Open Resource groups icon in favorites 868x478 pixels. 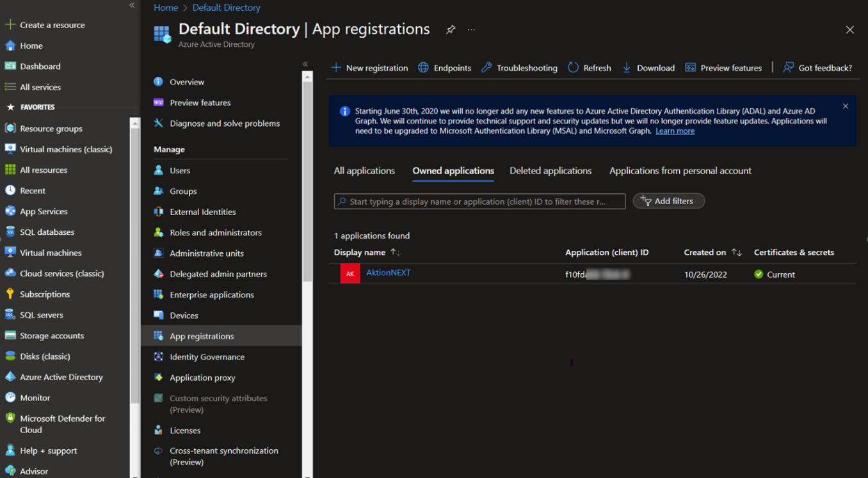click(x=10, y=128)
